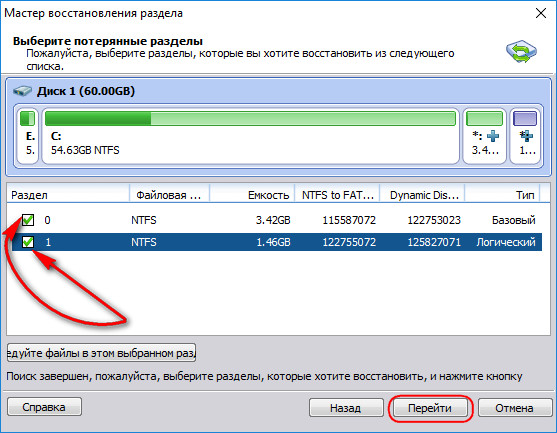Select the 3.42GB Базовый partition row
Screen dimensions: 557x433
274,220
